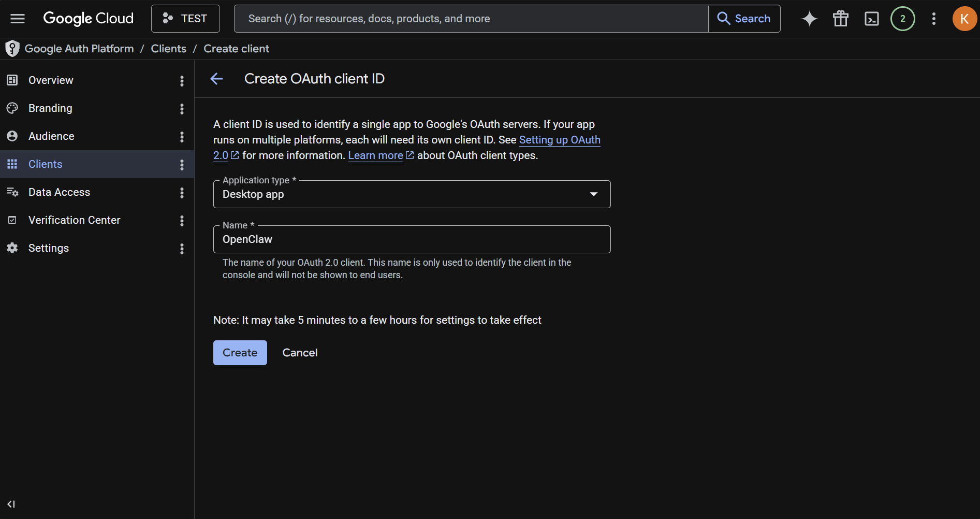Open notifications badge showing 2
The height and width of the screenshot is (519, 980).
(903, 19)
